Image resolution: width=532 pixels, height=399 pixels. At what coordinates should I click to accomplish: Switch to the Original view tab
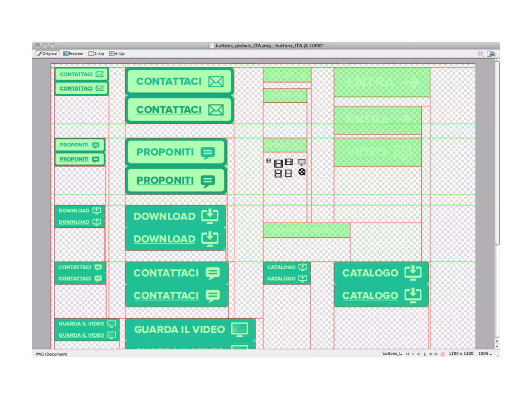[x=47, y=54]
